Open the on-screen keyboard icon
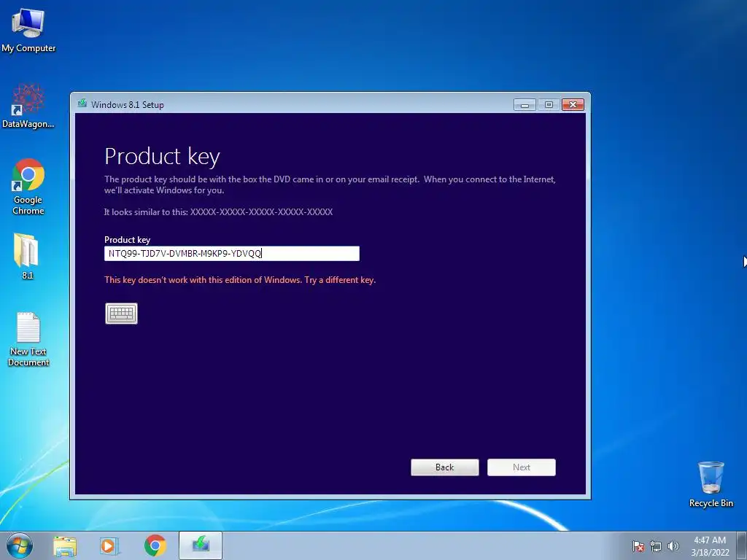This screenshot has width=747, height=560. (x=121, y=314)
